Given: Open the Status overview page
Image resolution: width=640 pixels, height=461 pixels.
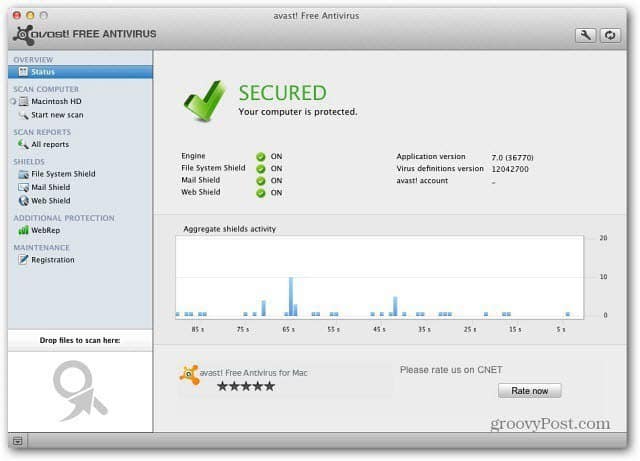Looking at the screenshot, I should pyautogui.click(x=80, y=72).
